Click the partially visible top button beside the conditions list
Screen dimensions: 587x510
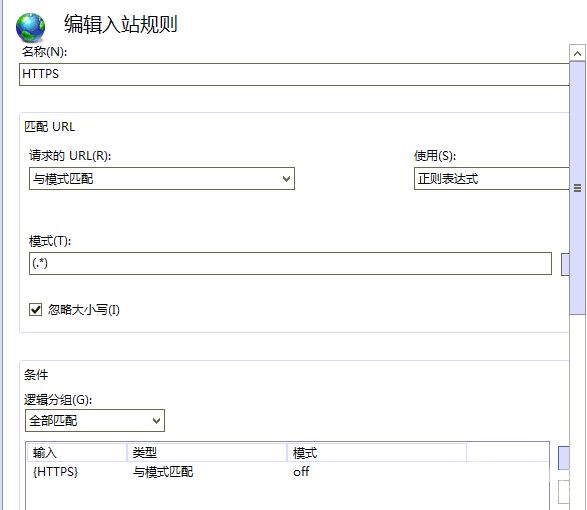coord(564,458)
